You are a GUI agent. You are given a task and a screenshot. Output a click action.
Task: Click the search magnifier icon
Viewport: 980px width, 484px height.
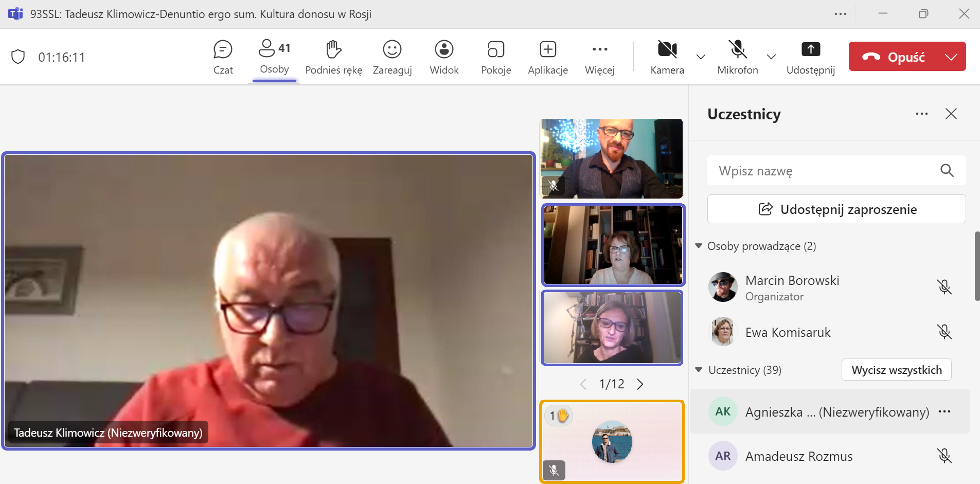(947, 170)
